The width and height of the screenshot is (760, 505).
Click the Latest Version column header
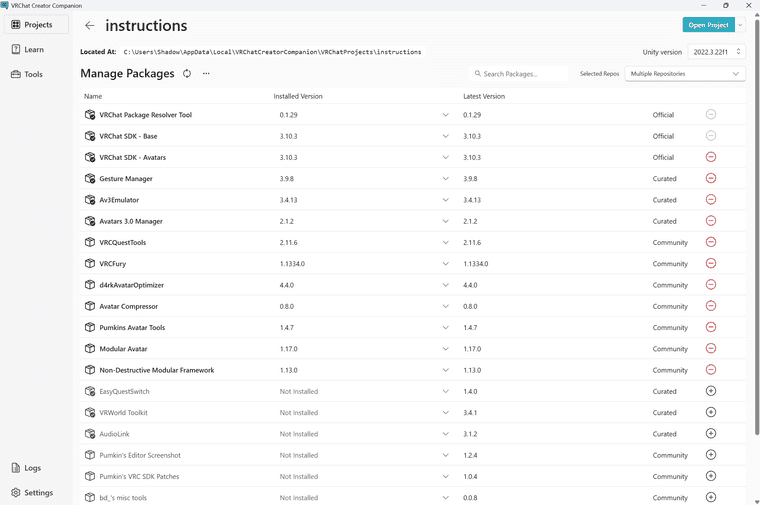(484, 96)
